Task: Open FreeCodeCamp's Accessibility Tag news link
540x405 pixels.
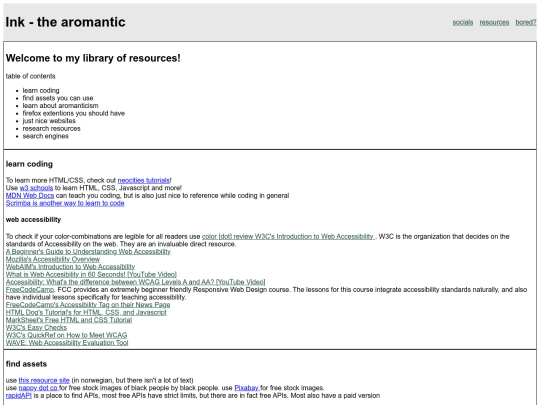Action: [88, 304]
